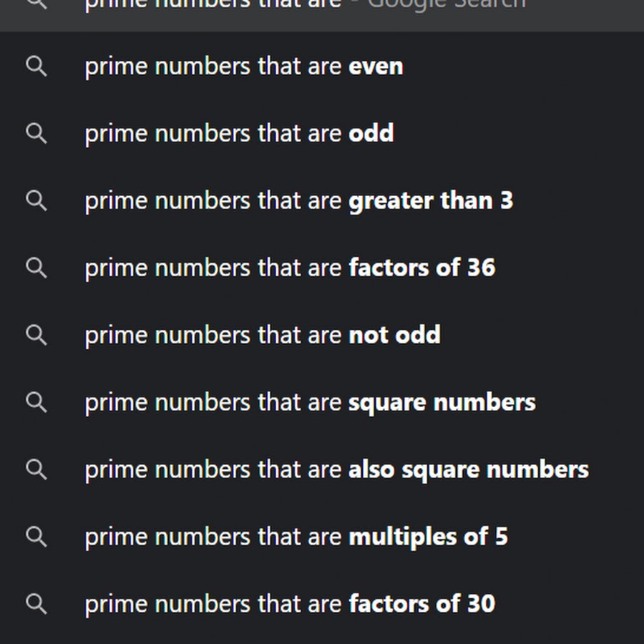This screenshot has width=644, height=644.
Task: Click search icon beside 'also square numbers'
Action: point(36,470)
